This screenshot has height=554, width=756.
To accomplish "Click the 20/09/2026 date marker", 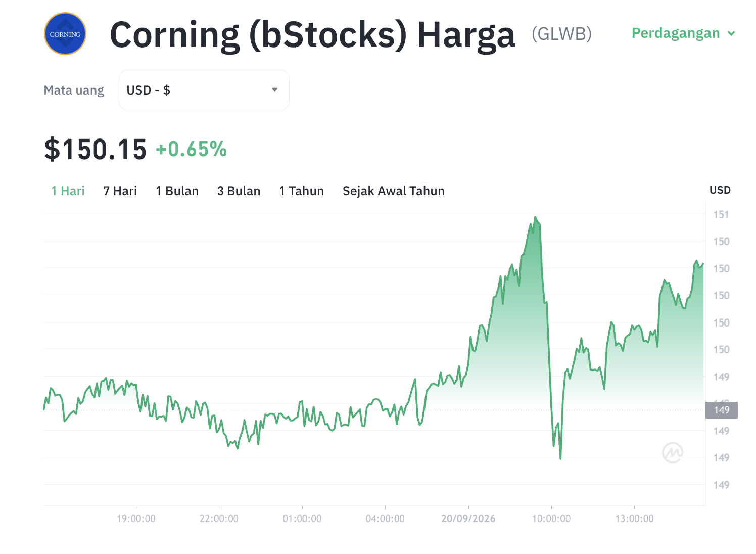I will (468, 519).
